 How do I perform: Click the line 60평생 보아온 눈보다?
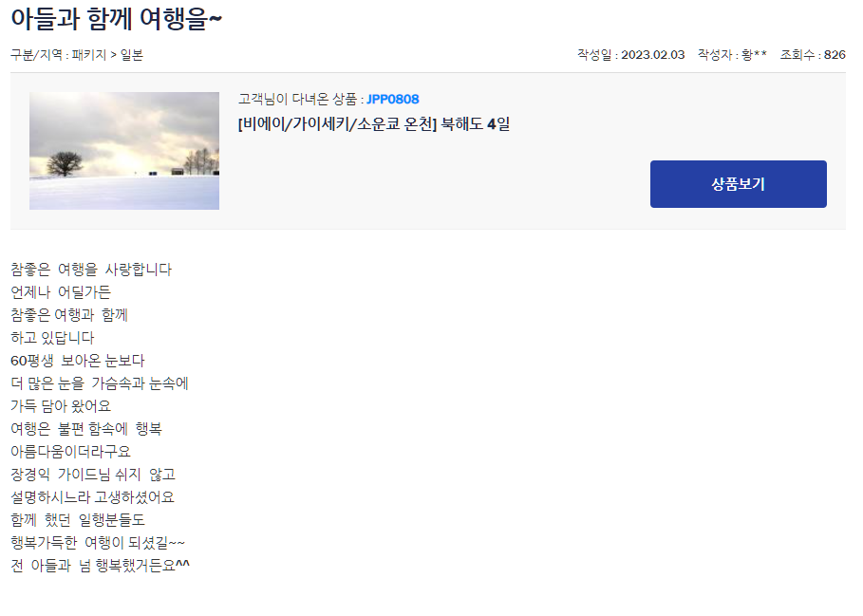[x=78, y=361]
